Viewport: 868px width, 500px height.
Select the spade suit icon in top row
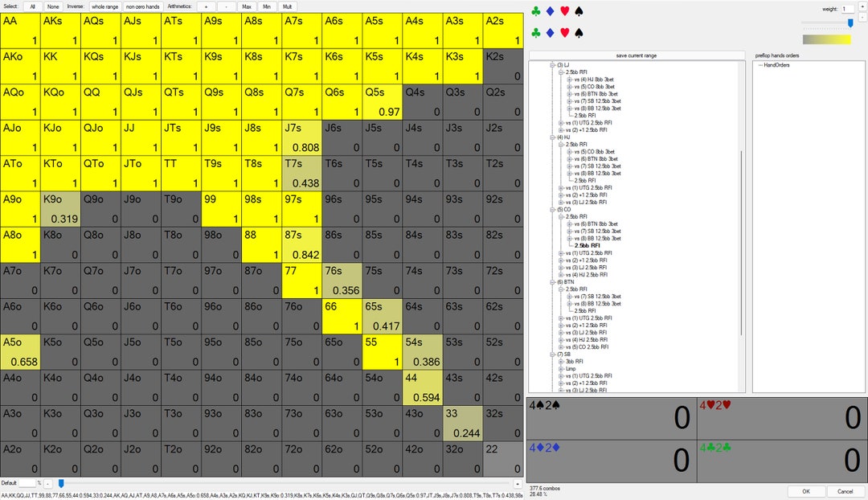579,10
